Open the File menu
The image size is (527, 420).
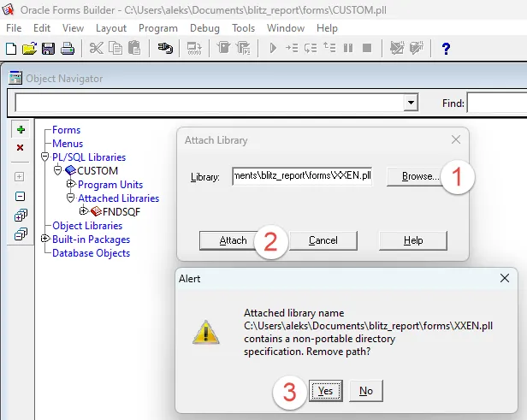[x=14, y=28]
